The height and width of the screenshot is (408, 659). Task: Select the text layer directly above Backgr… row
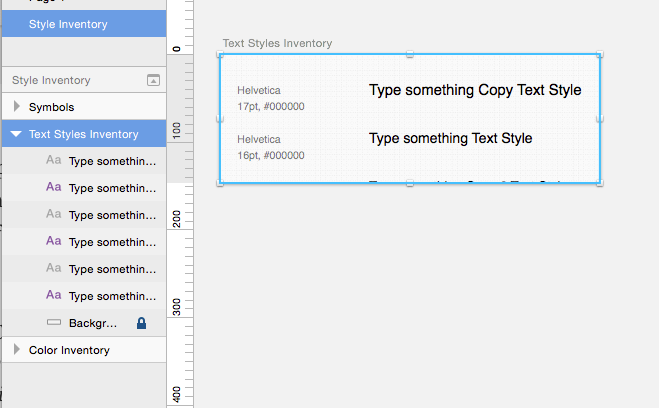pos(84,296)
